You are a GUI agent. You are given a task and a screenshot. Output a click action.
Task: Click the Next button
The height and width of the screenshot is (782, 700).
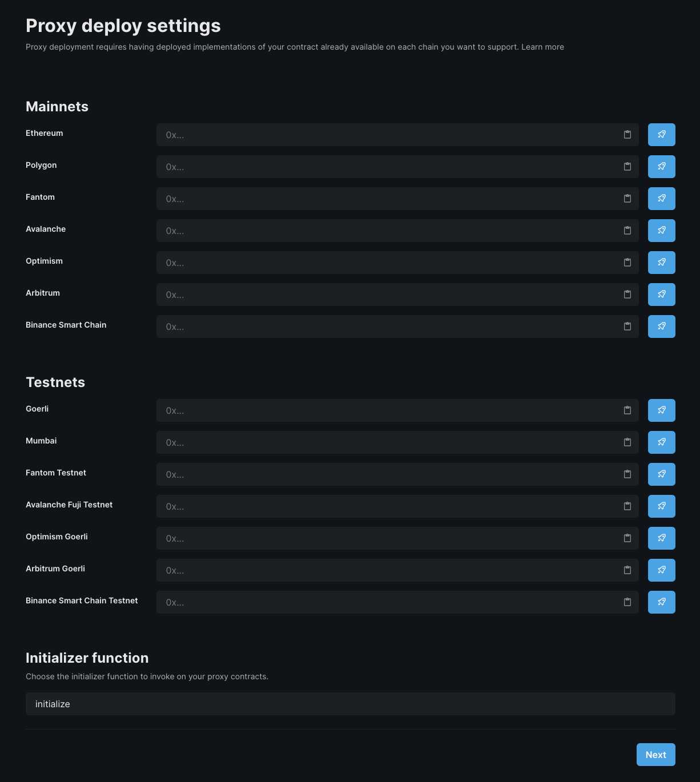coord(656,755)
